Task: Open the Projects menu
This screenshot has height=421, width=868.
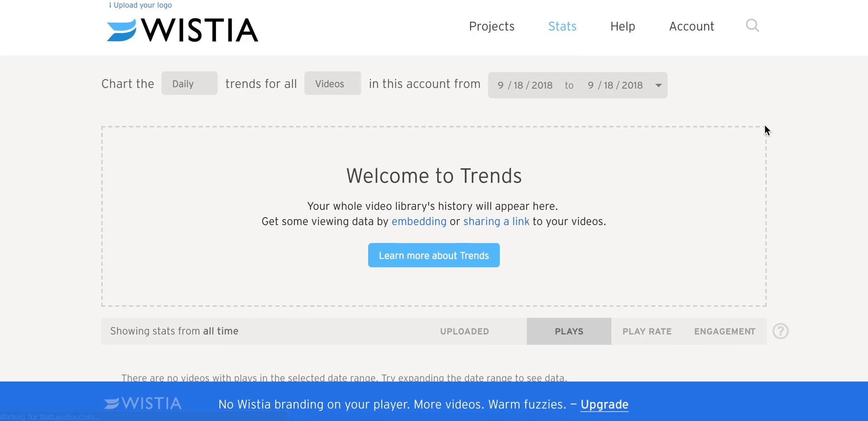Action: [x=492, y=26]
